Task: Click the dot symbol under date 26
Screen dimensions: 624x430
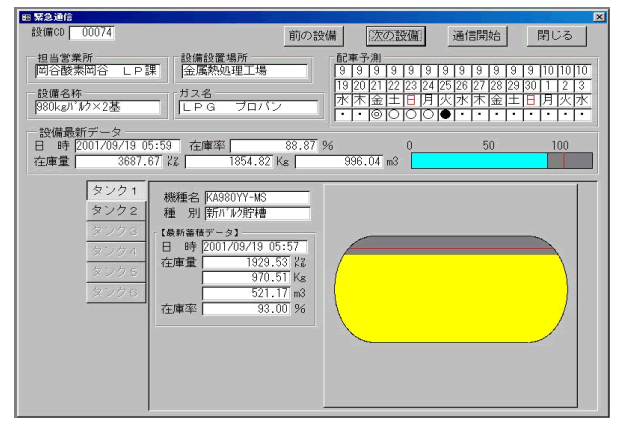Action: 462,115
